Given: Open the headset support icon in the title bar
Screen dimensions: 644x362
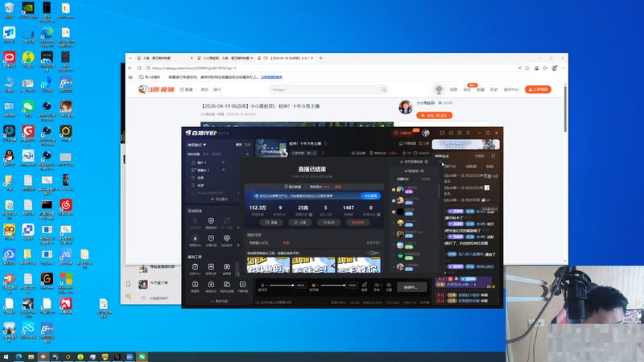Looking at the screenshot, I should click(x=451, y=133).
